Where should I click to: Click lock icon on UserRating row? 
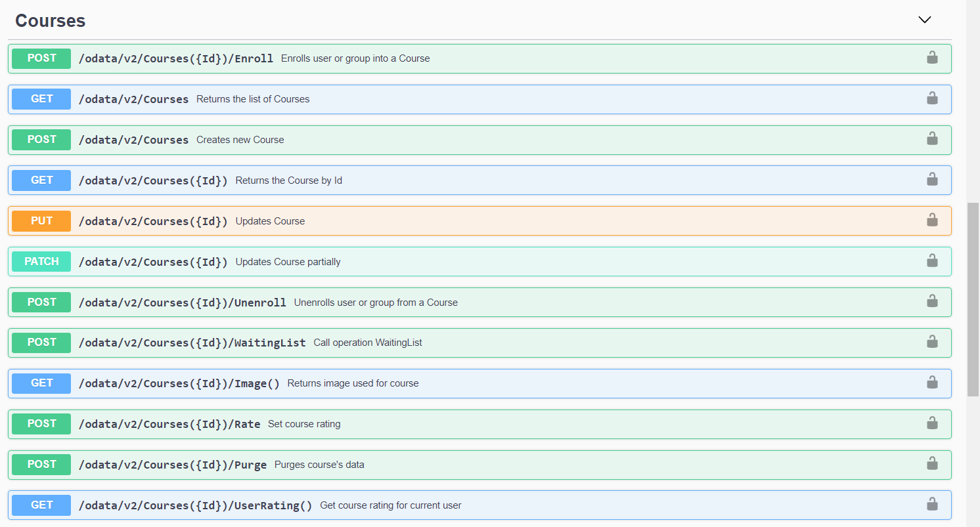point(931,505)
